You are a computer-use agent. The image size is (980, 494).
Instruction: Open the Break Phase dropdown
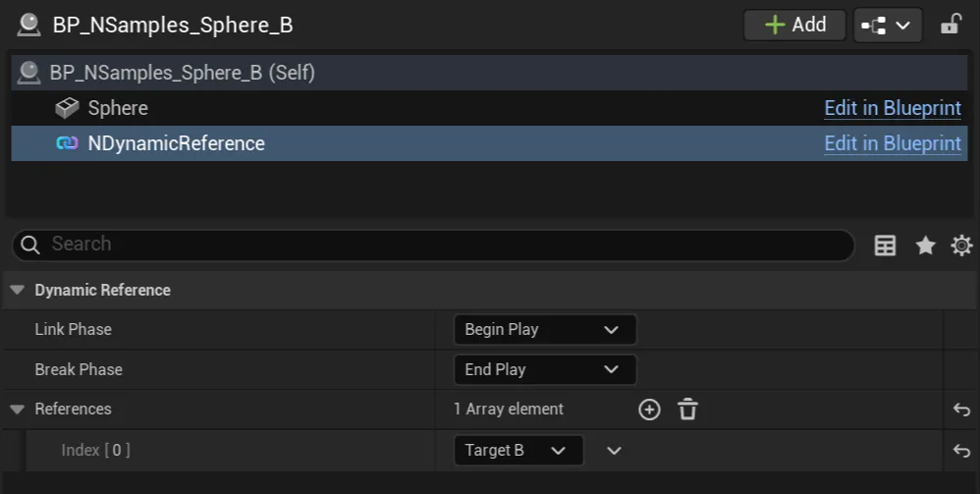tap(544, 369)
